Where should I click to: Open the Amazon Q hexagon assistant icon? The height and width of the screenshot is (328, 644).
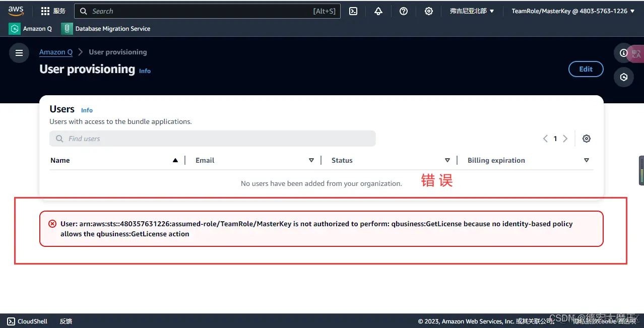623,77
